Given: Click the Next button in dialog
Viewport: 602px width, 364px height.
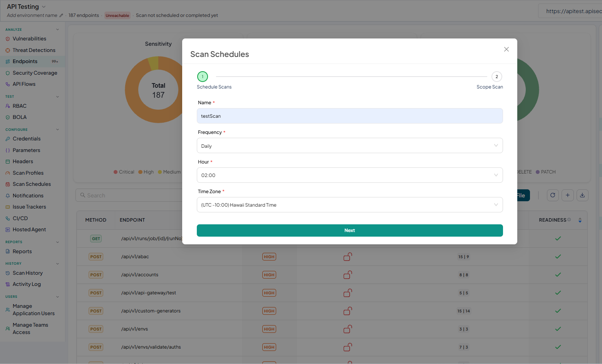Looking at the screenshot, I should (x=350, y=230).
